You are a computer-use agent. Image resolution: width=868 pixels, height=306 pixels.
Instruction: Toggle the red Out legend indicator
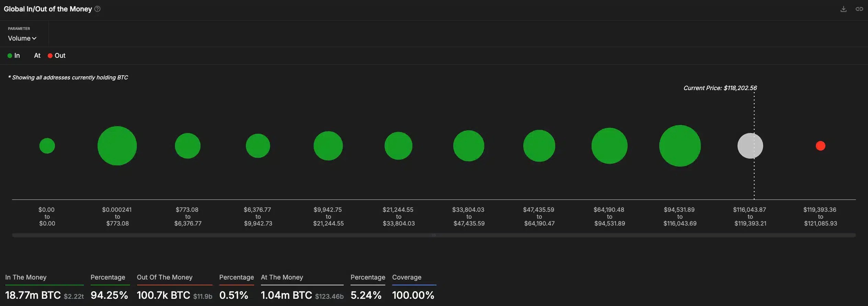click(50, 55)
